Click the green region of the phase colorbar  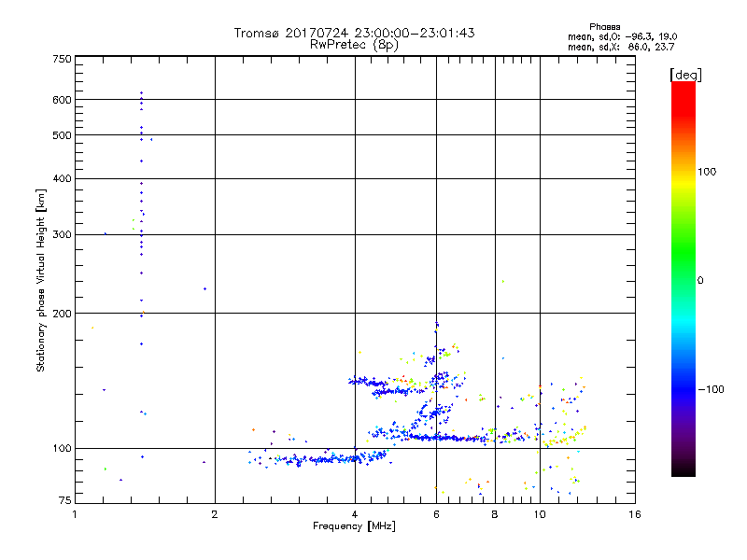tap(684, 252)
